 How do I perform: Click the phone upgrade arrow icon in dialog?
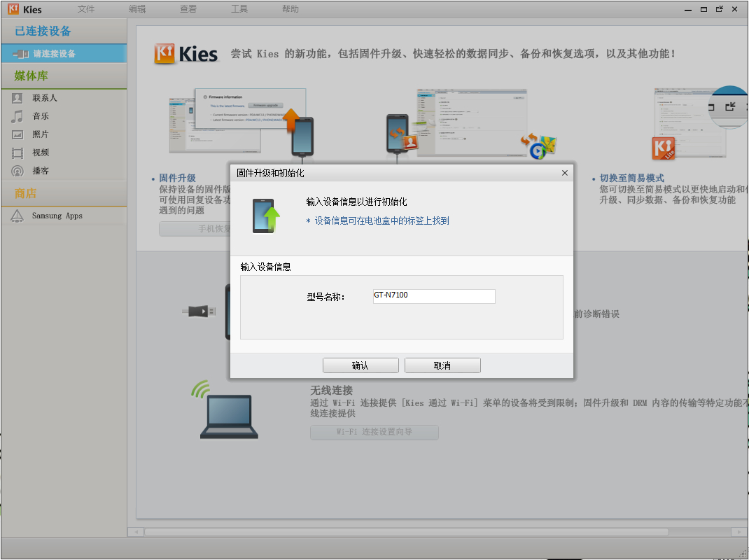click(266, 216)
